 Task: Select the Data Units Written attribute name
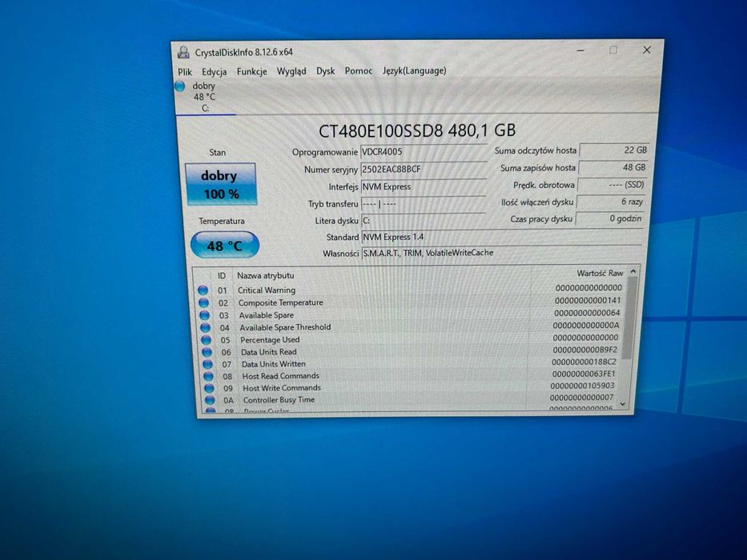(x=274, y=364)
